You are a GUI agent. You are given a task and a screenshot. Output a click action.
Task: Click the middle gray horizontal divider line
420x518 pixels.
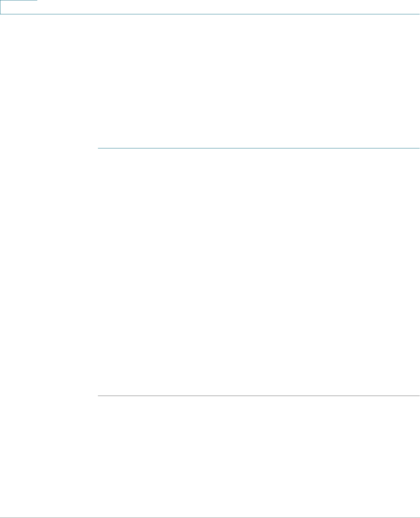coord(258,396)
